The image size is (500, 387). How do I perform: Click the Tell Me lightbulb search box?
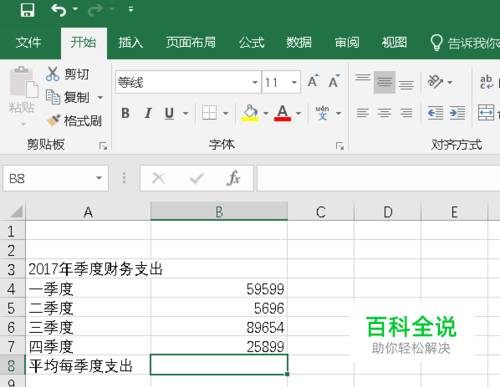point(465,43)
